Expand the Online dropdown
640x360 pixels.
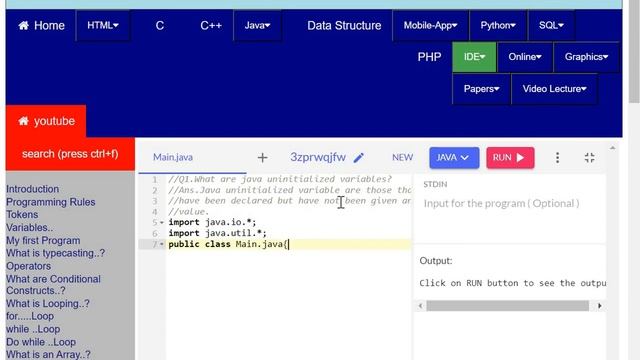click(x=525, y=57)
